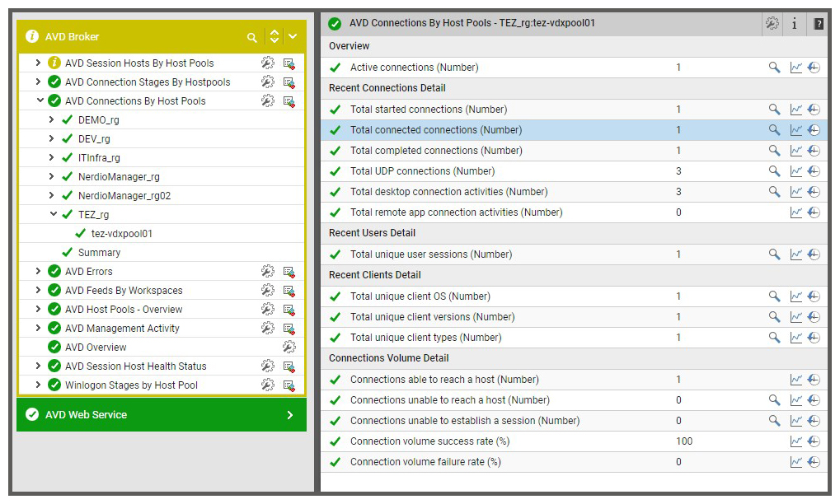Expand the AVD Session Host Health Status node
The width and height of the screenshot is (840, 504).
tap(38, 366)
